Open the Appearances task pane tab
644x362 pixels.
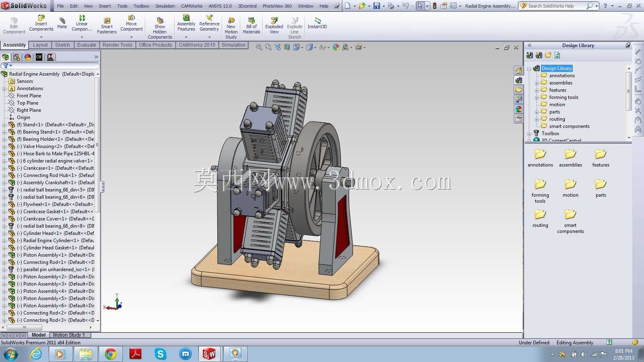[518, 109]
